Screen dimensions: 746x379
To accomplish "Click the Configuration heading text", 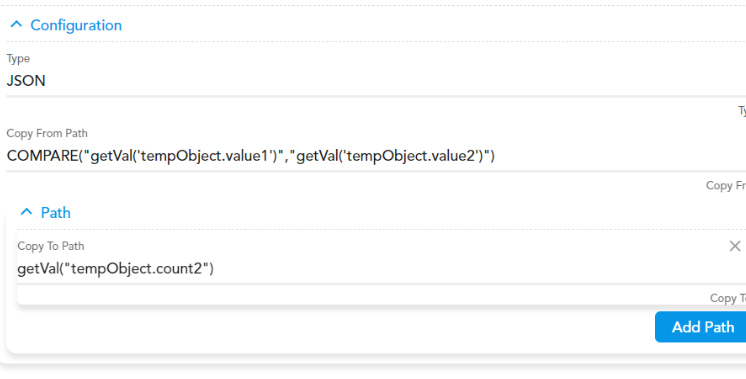I will 76,25.
